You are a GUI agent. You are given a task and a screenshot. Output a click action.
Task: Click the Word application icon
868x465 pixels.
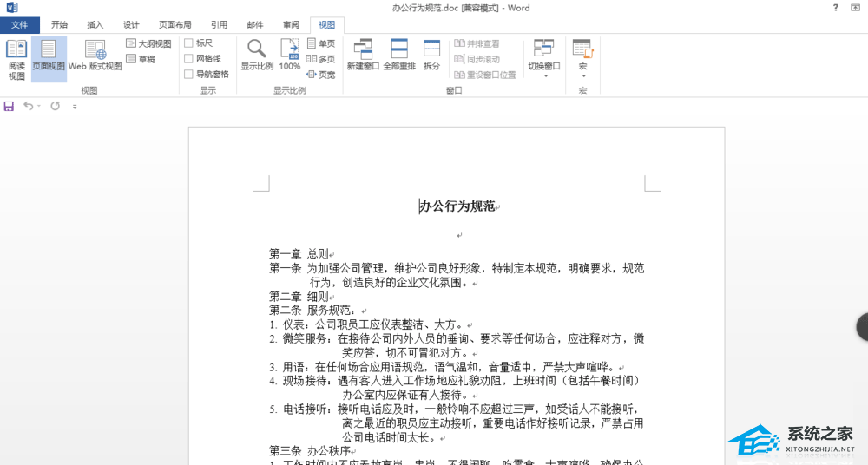point(11,7)
